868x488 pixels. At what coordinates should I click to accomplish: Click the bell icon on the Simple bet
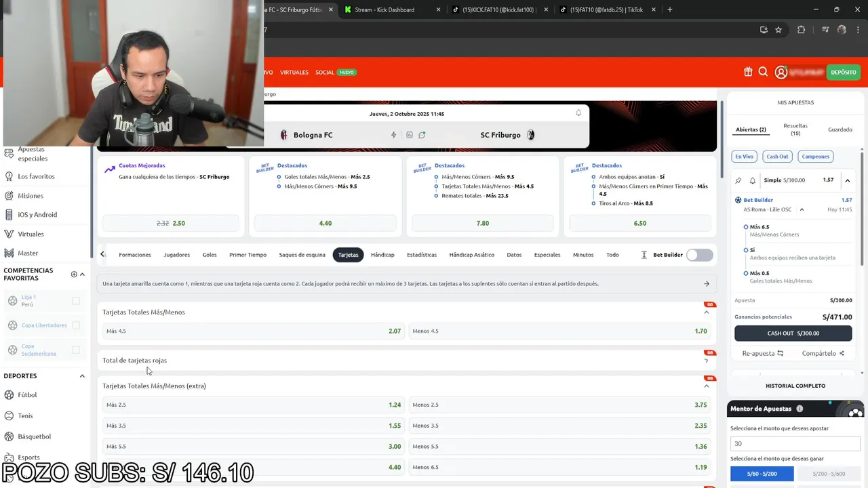click(x=752, y=180)
